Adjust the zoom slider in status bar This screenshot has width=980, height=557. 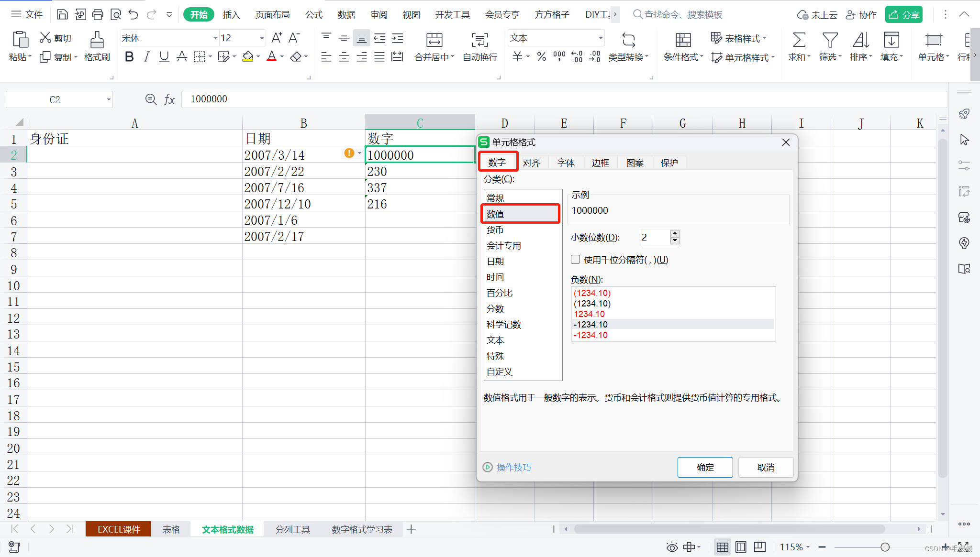pyautogui.click(x=885, y=547)
